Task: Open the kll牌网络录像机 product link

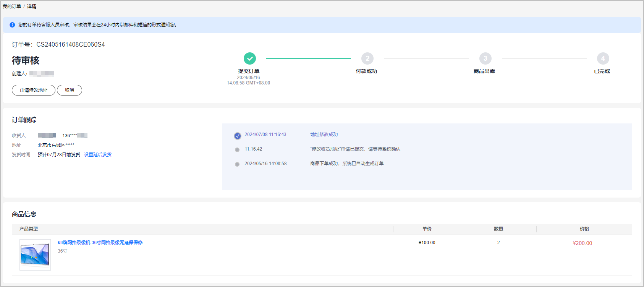Action: (x=100, y=243)
